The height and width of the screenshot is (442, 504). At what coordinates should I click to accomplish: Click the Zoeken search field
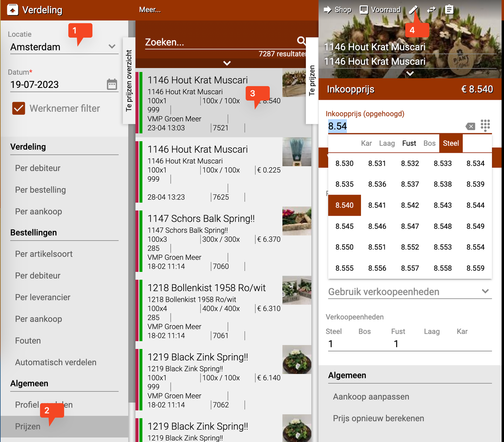[x=220, y=42]
